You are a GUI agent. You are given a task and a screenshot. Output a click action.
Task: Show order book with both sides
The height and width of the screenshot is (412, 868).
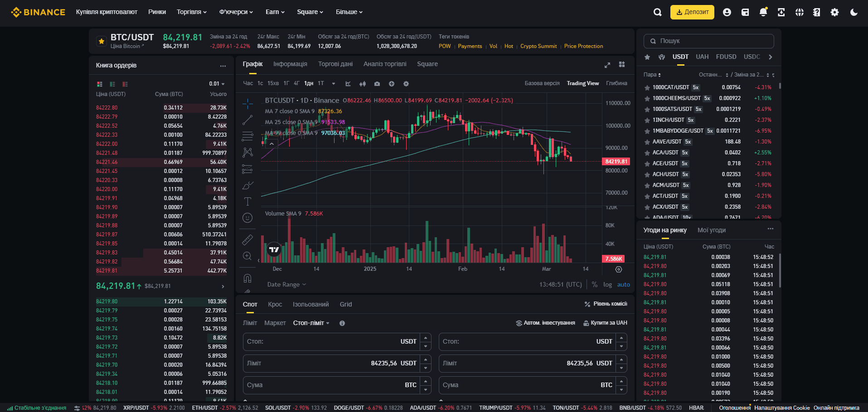tap(100, 84)
